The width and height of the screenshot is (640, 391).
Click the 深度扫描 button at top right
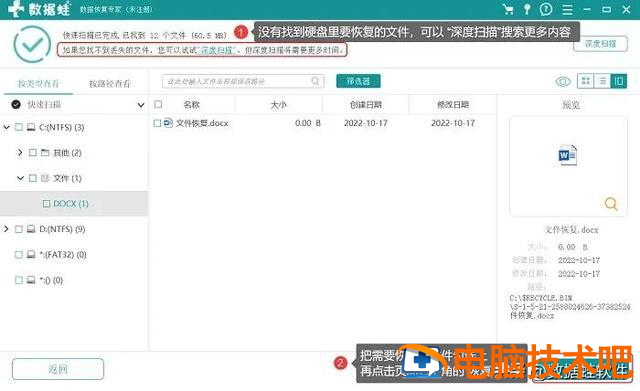point(600,44)
